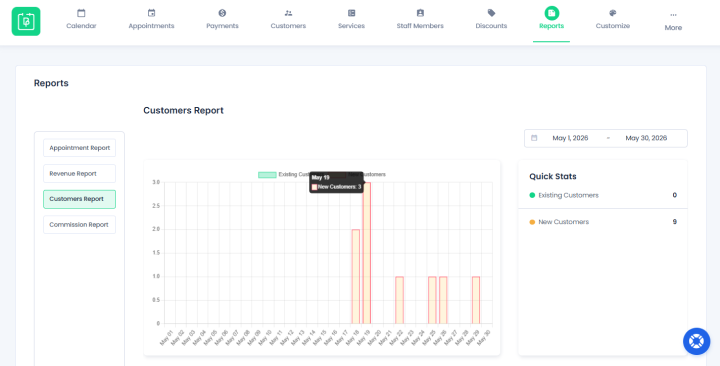Click New Customers count 9
Viewport: 720px width, 366px height.
[x=675, y=222]
